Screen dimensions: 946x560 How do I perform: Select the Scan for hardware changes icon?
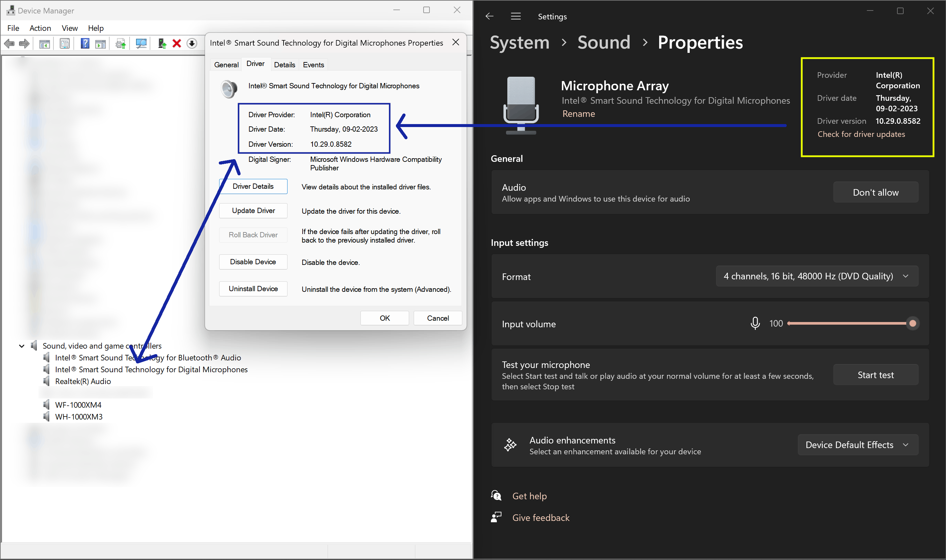click(x=141, y=43)
